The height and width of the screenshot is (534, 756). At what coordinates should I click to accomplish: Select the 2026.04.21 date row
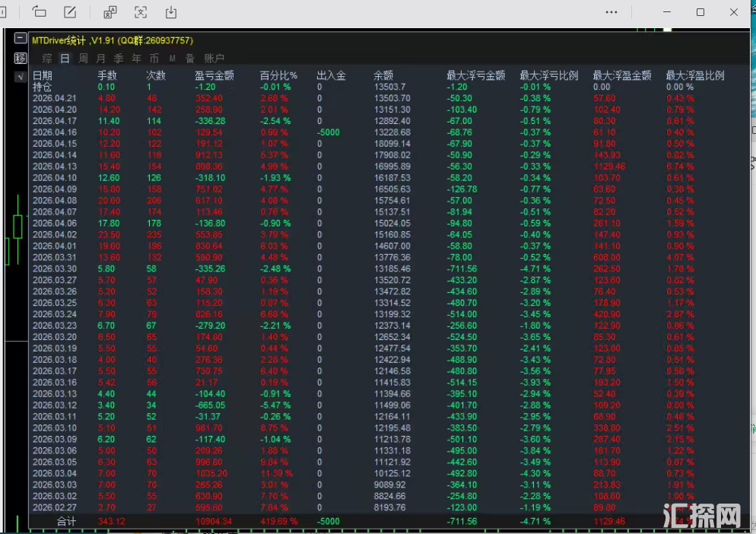(55, 98)
